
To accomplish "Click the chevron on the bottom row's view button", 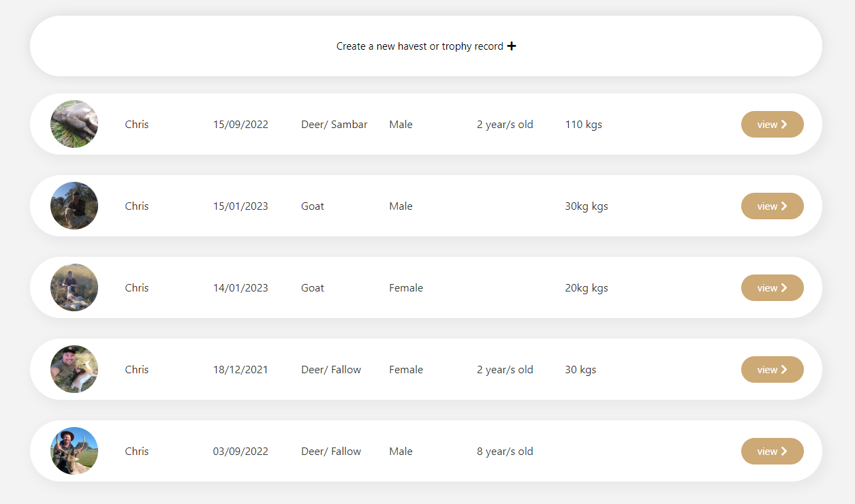I will pos(786,451).
